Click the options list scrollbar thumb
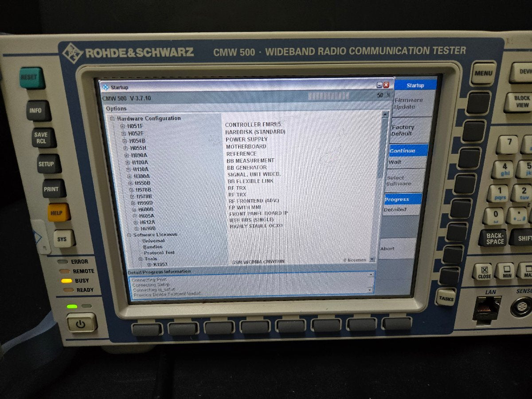Viewport: 532px width, 399px height. (x=382, y=149)
